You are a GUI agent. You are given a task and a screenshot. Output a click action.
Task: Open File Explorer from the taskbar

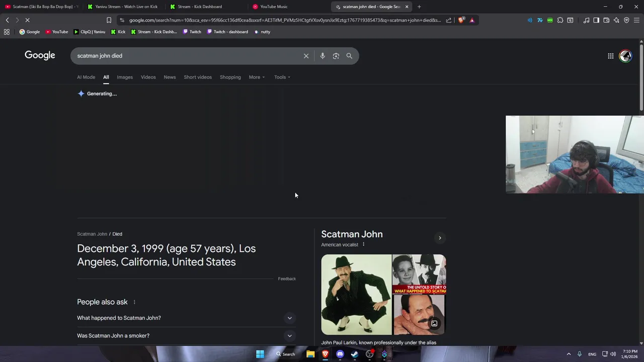pos(310,354)
